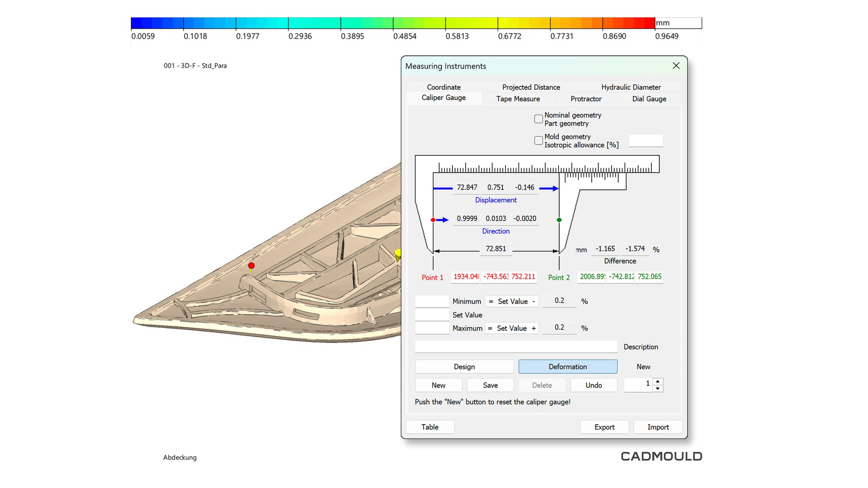This screenshot has height=488, width=868.
Task: Close the Measuring Instruments dialog
Action: pyautogui.click(x=676, y=66)
